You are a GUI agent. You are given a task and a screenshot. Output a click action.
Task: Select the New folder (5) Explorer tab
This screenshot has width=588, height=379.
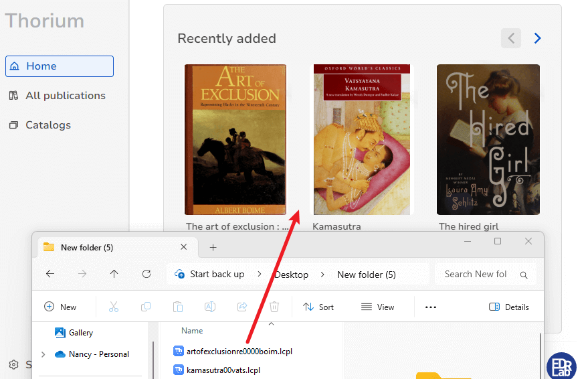point(116,247)
